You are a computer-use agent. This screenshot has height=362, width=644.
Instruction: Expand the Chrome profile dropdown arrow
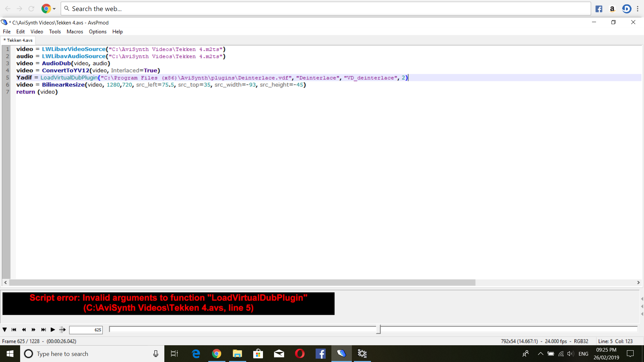tap(54, 9)
